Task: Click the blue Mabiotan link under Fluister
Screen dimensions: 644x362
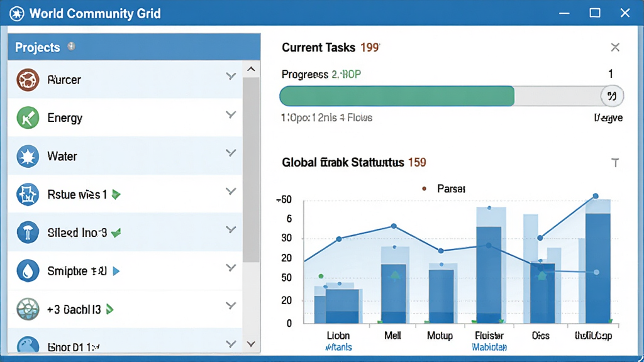Action: pyautogui.click(x=489, y=347)
